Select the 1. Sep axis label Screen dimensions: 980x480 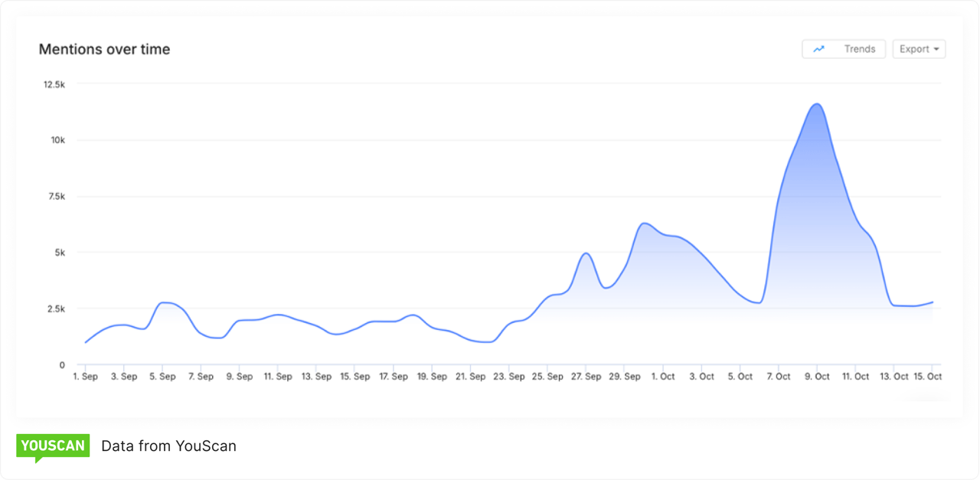84,376
